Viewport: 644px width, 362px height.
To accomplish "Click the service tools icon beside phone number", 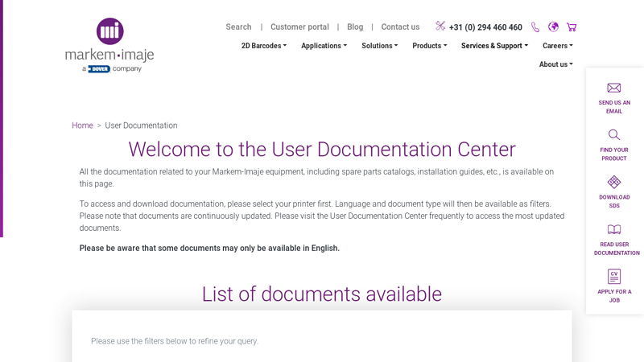I will [440, 27].
